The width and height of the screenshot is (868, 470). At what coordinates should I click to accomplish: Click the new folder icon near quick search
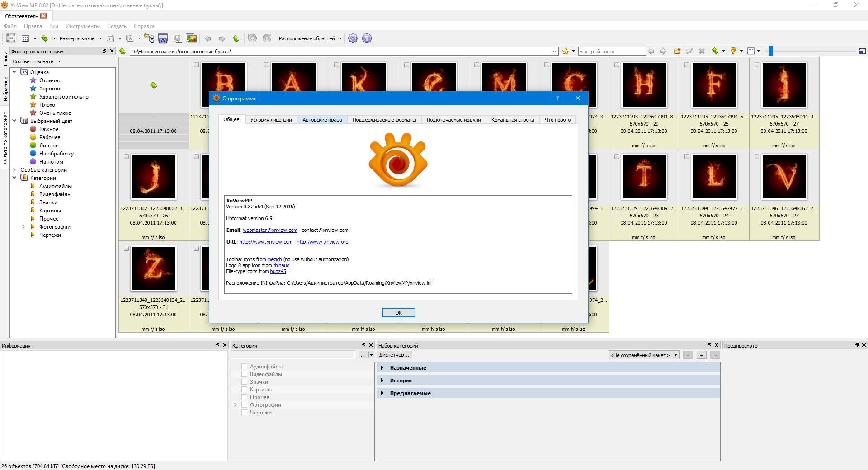(677, 51)
